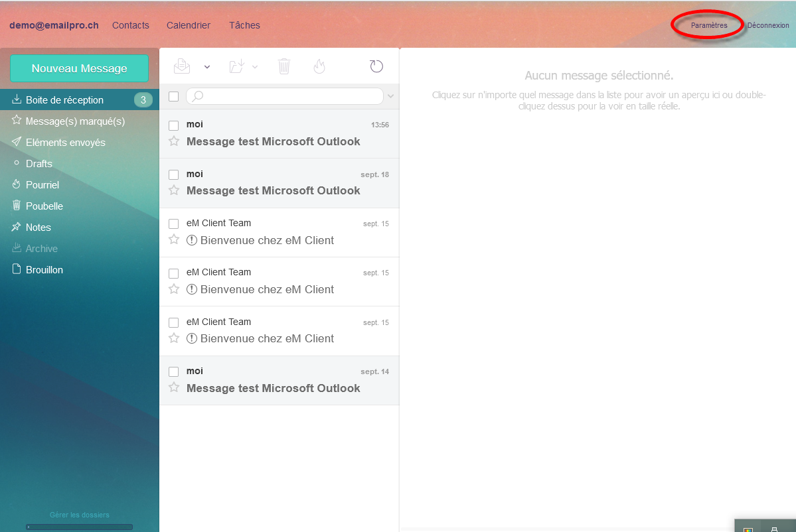Viewport: 796px width, 532px height.
Task: Click the demo@emailpro.ch account label
Action: click(x=54, y=25)
